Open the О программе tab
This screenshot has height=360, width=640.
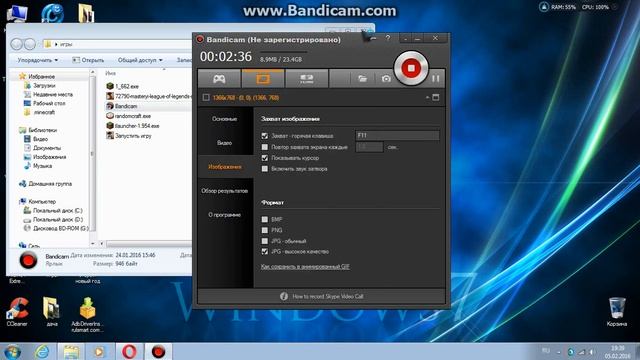pos(224,215)
